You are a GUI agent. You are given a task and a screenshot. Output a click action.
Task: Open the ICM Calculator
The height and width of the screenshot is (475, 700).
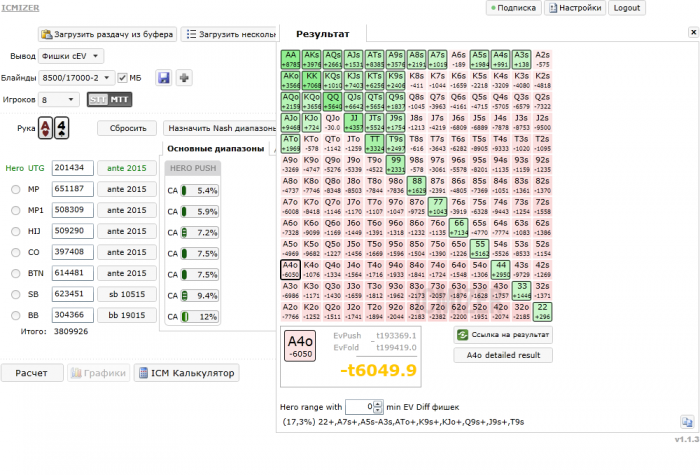click(187, 373)
